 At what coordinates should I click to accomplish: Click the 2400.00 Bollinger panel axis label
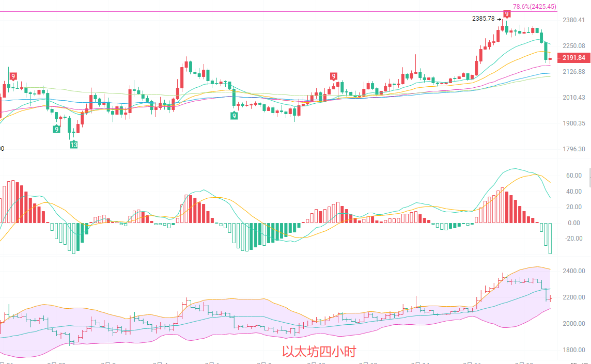coord(574,271)
